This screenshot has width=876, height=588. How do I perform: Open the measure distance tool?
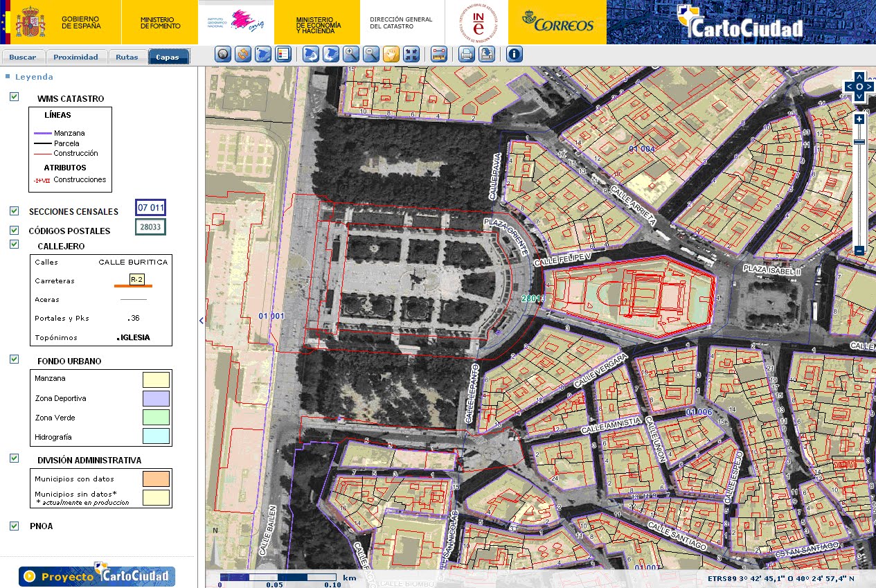click(x=439, y=54)
